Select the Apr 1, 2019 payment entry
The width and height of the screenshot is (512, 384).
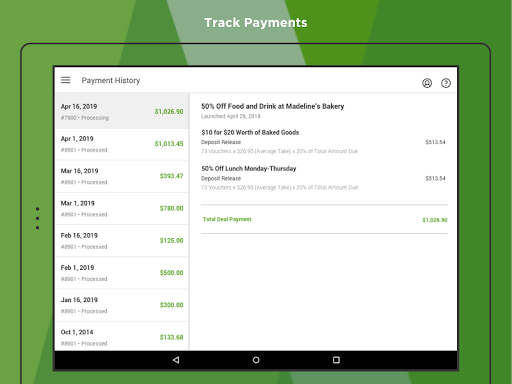point(122,144)
